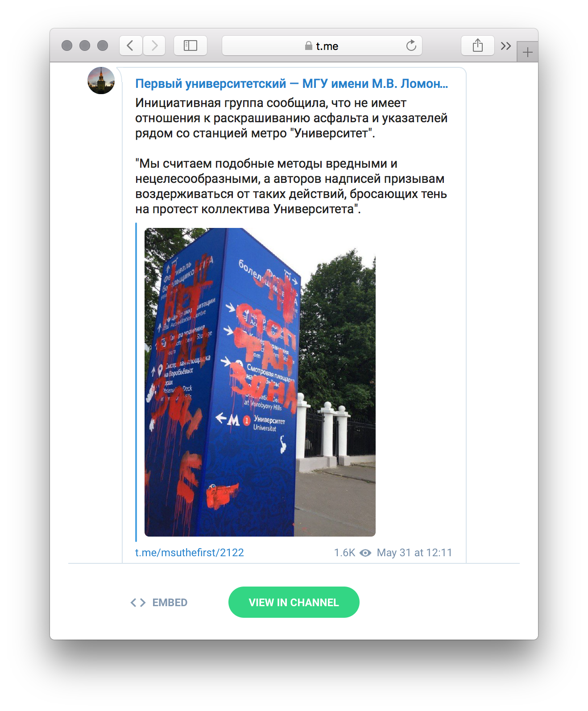Open the Первый университетский channel title link
The width and height of the screenshot is (588, 711).
(x=291, y=83)
